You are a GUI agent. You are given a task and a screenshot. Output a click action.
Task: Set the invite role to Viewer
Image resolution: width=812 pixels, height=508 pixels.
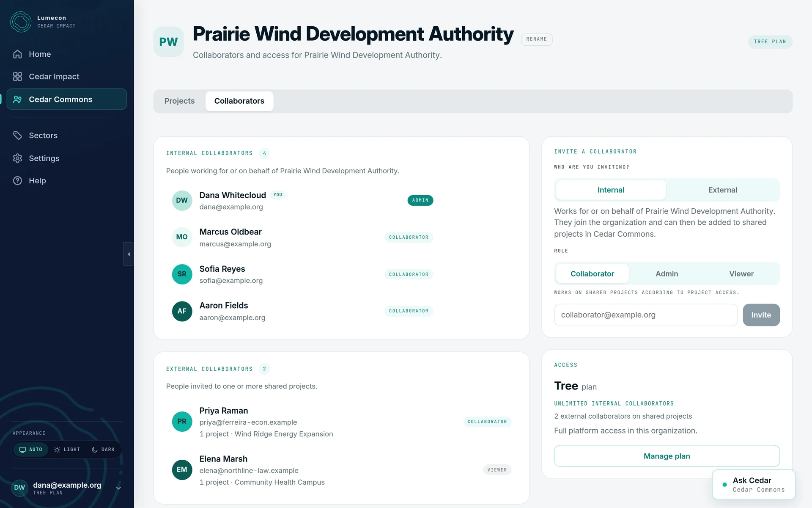(741, 274)
